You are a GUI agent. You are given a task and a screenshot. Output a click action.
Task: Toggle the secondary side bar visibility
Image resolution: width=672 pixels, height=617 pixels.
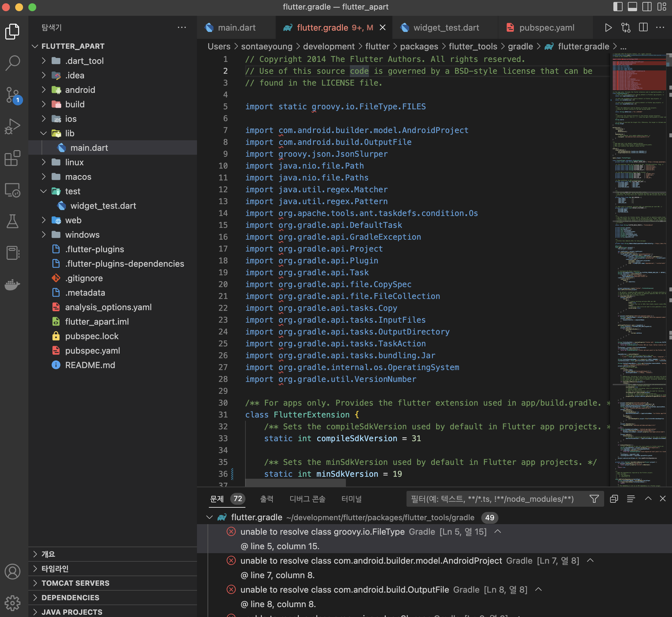[647, 7]
